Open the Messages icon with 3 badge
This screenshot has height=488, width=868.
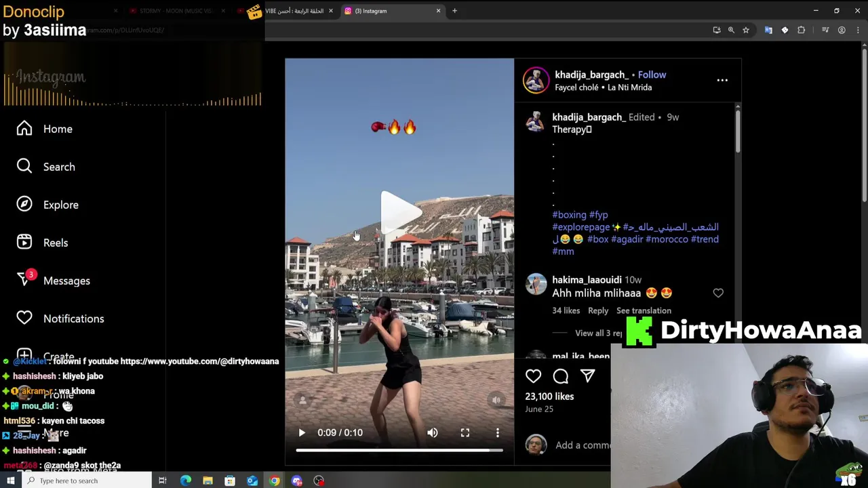(x=25, y=279)
